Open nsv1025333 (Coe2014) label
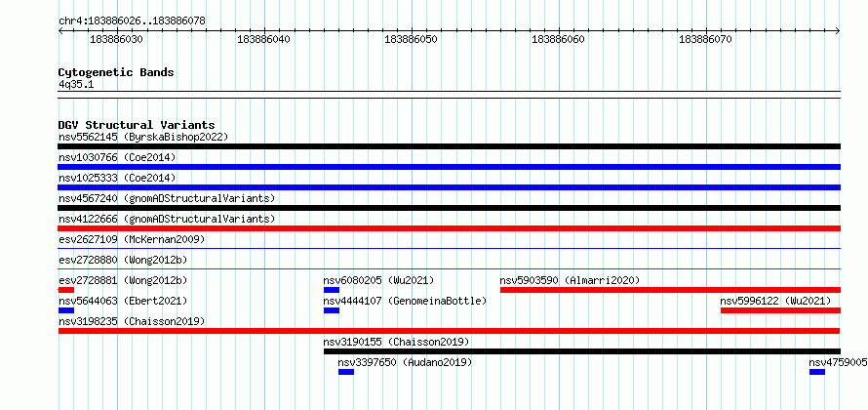This screenshot has width=868, height=410. (117, 178)
